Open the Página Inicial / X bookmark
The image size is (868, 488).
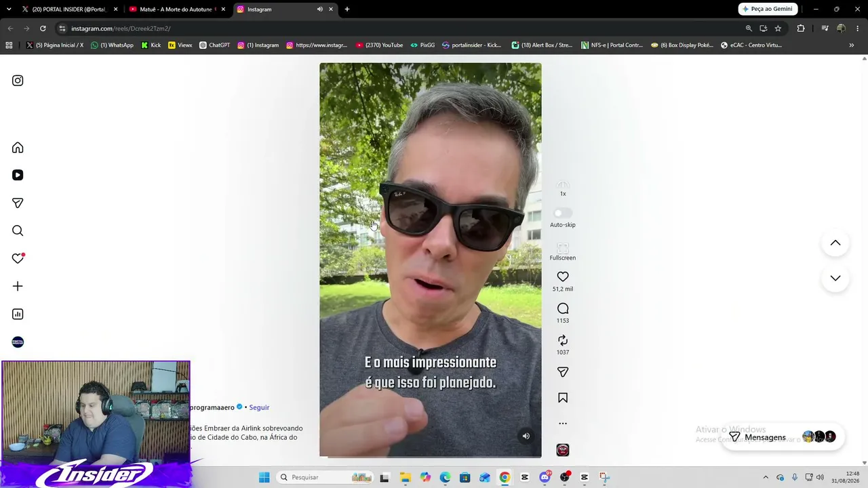pyautogui.click(x=55, y=45)
